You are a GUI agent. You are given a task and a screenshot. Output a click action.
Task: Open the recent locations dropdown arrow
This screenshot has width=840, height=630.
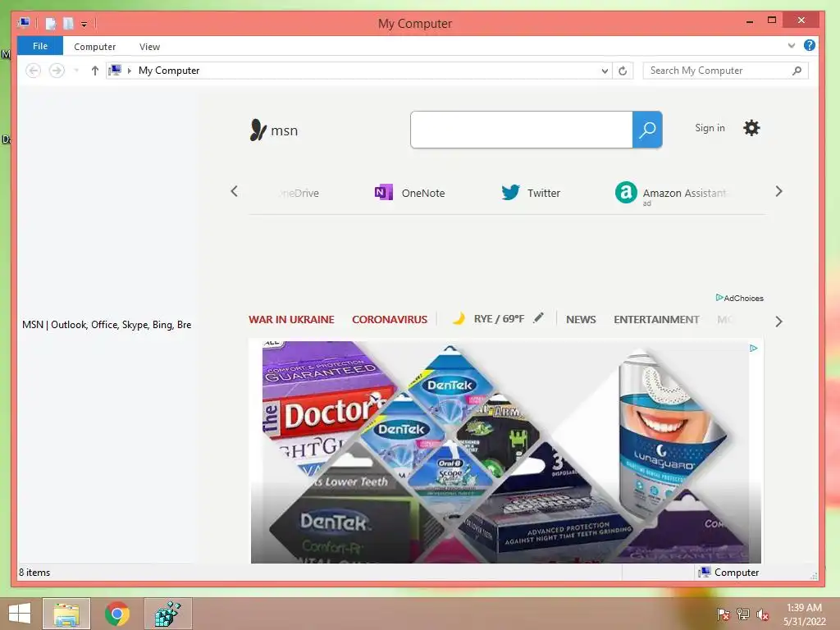pos(76,71)
